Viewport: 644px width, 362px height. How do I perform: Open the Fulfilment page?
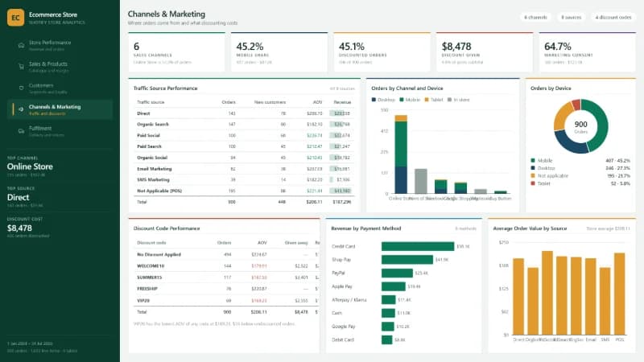60,131
